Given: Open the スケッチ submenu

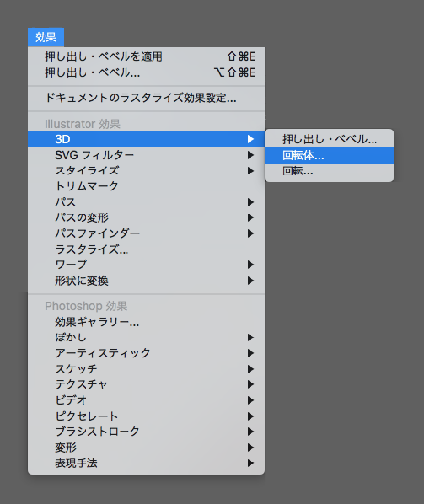Looking at the screenshot, I should (147, 368).
